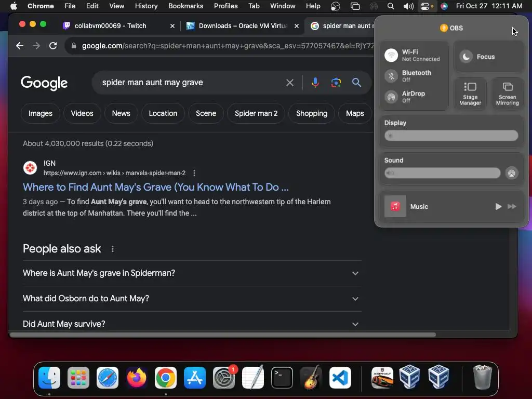The height and width of the screenshot is (399, 532).
Task: Start voice search with the microphone icon
Action: (315, 83)
